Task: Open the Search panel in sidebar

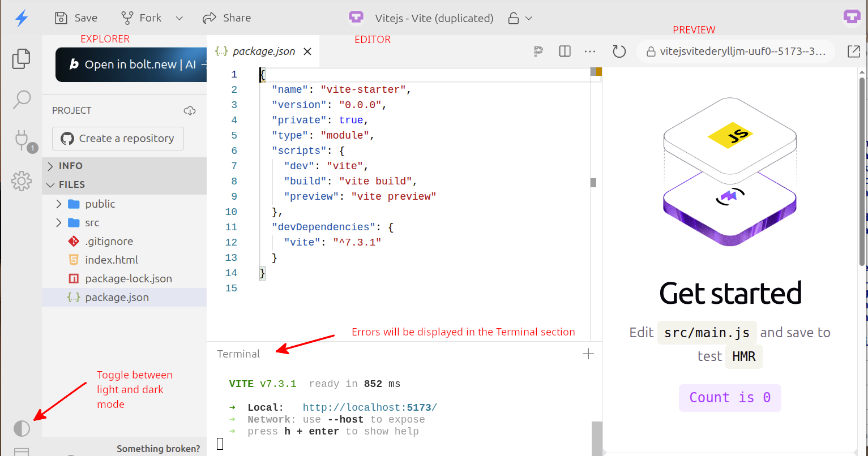Action: pos(21,100)
